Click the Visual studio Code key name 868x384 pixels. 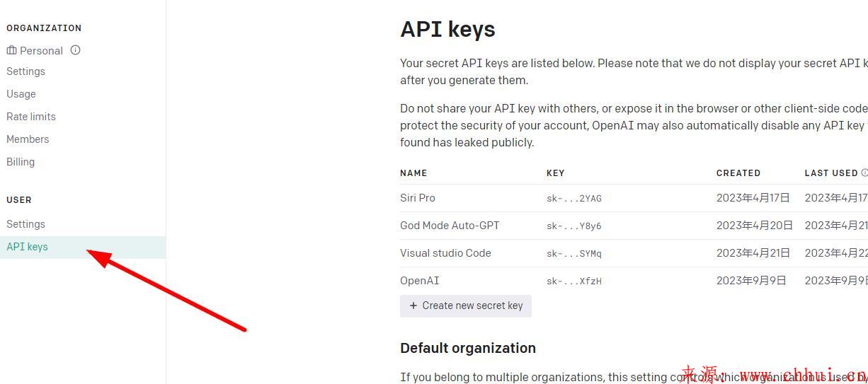coord(445,253)
